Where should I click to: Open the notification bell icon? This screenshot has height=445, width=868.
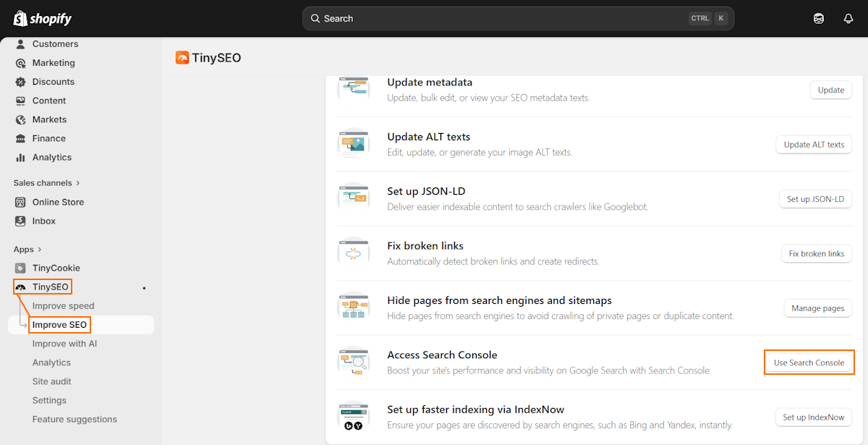point(848,17)
